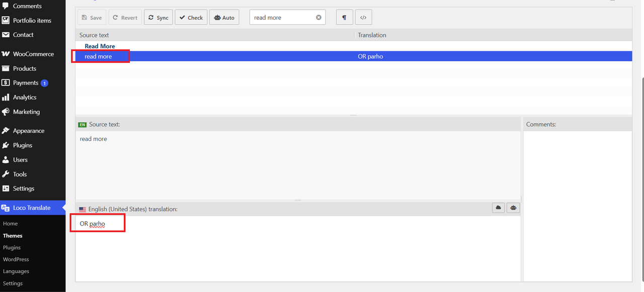Open Loco Translate WordPress submenu
The height and width of the screenshot is (292, 644).
[16, 259]
